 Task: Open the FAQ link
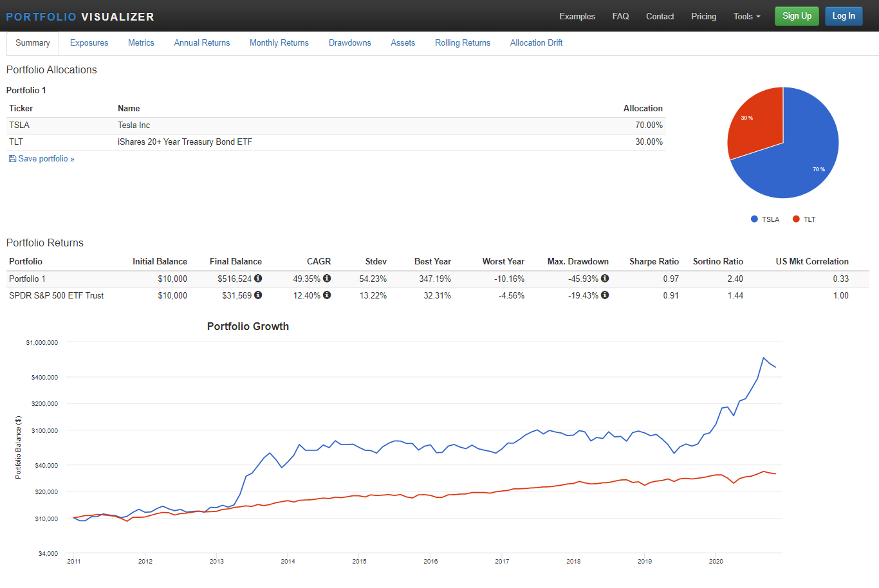point(621,16)
